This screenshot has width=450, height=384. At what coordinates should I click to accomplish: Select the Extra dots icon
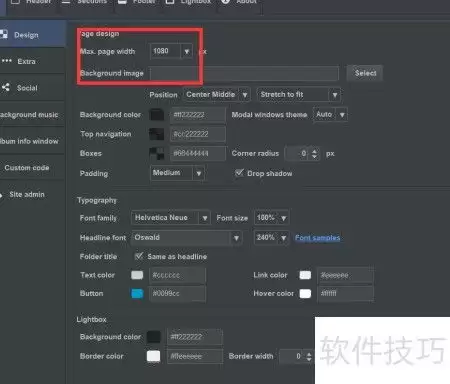point(7,61)
